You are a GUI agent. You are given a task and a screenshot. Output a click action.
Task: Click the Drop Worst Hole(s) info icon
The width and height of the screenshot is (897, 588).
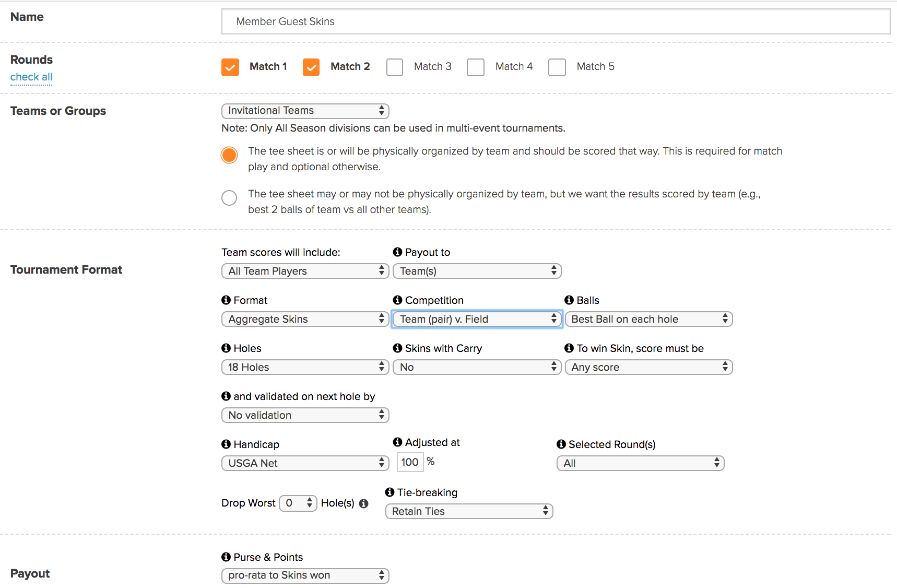pos(364,503)
